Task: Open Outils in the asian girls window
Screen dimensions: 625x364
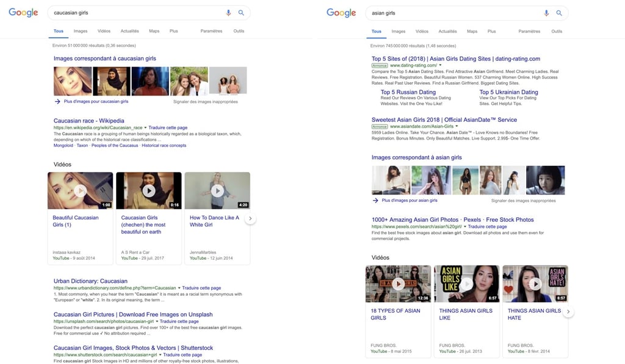Action: click(x=557, y=32)
